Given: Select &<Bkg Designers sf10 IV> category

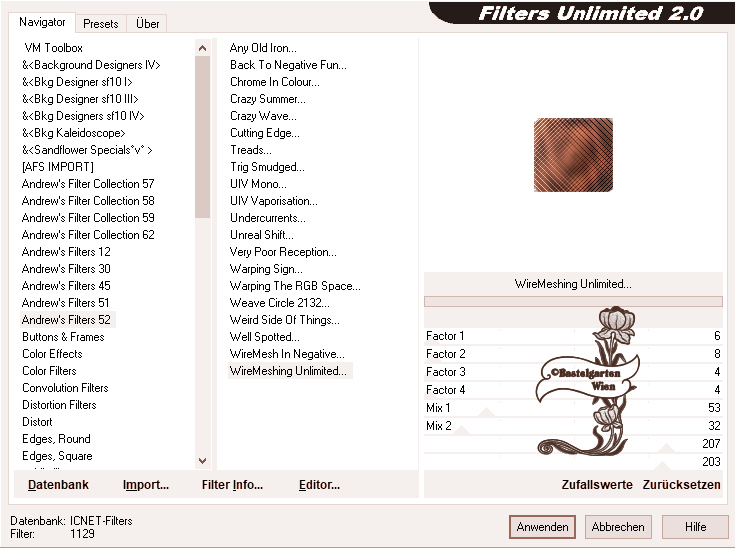Looking at the screenshot, I should click(x=83, y=116).
